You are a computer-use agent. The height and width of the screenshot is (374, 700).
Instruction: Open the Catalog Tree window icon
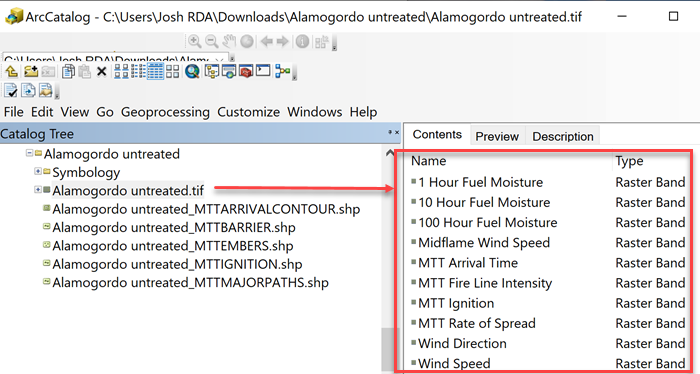pyautogui.click(x=211, y=71)
